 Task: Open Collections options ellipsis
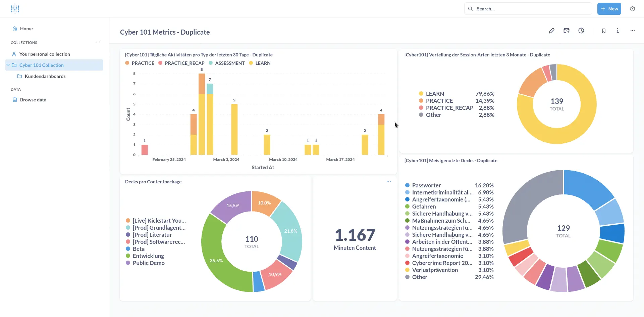pyautogui.click(x=98, y=42)
